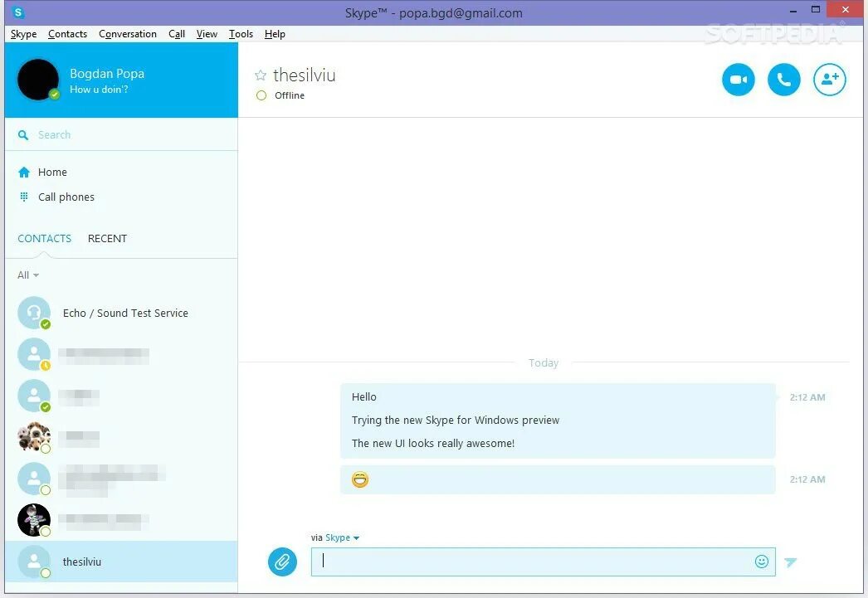Click the search magnifier icon
Viewport: 868px width, 598px height.
pyautogui.click(x=22, y=135)
